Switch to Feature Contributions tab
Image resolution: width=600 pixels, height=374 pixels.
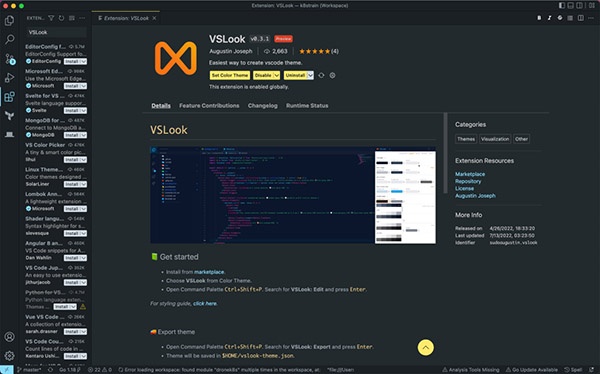pyautogui.click(x=209, y=106)
